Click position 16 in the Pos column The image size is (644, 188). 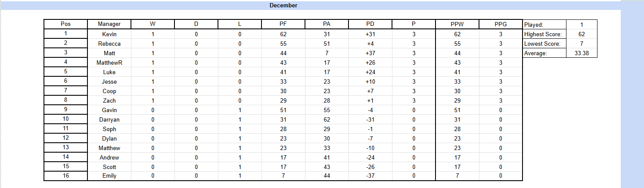pyautogui.click(x=65, y=176)
